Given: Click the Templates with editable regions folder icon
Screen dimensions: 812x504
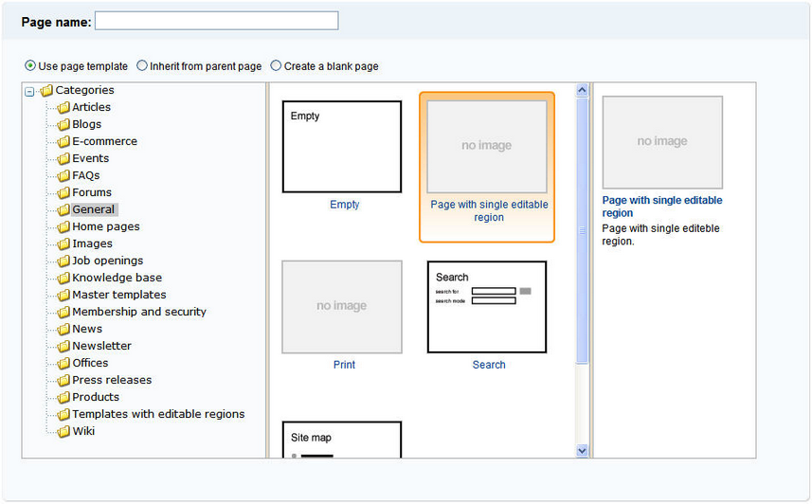Looking at the screenshot, I should (63, 415).
